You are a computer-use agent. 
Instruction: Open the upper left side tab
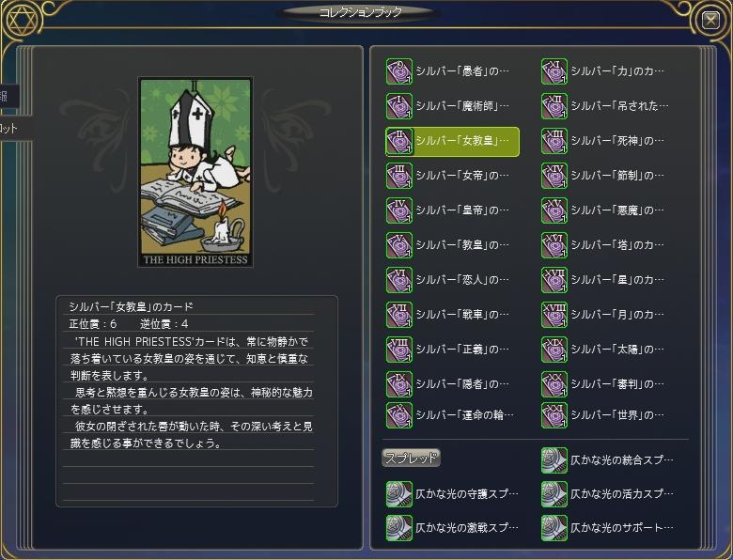[8, 96]
